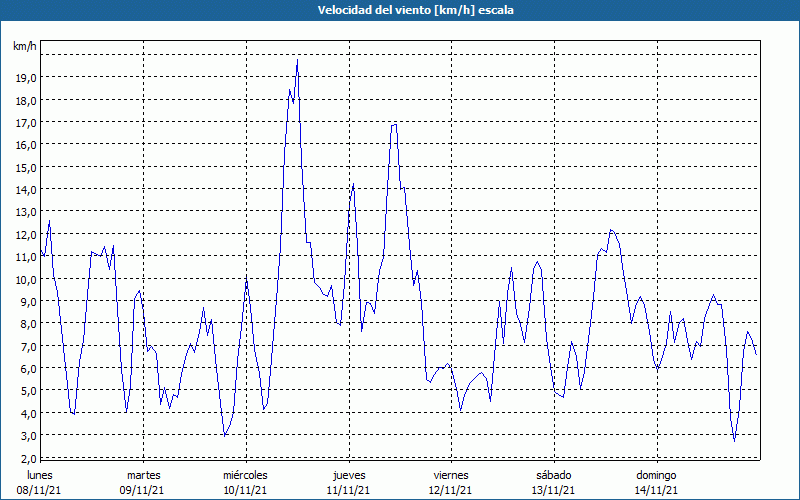Click the highest wind peak on miércoles
The height and width of the screenshot is (500, 800).
[x=297, y=60]
